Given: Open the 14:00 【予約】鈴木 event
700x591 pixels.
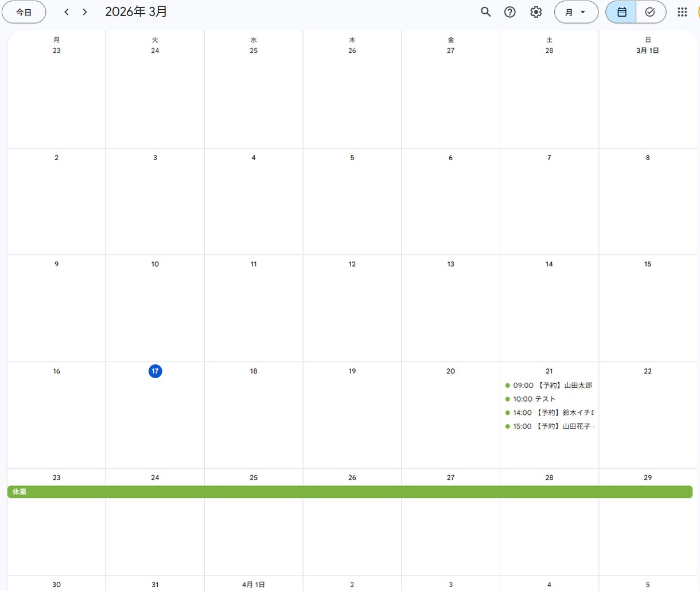Looking at the screenshot, I should click(x=549, y=413).
